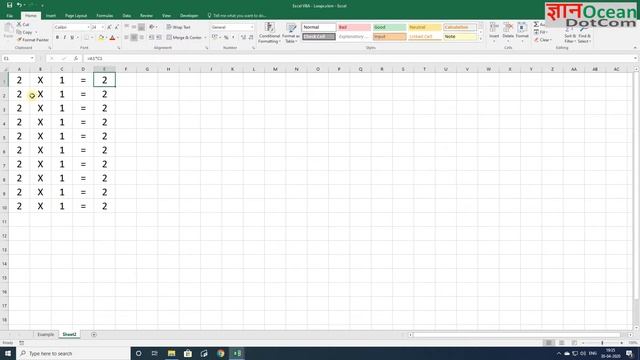Image resolution: width=640 pixels, height=360 pixels.
Task: Delete cells using Delete button
Action: (508, 31)
